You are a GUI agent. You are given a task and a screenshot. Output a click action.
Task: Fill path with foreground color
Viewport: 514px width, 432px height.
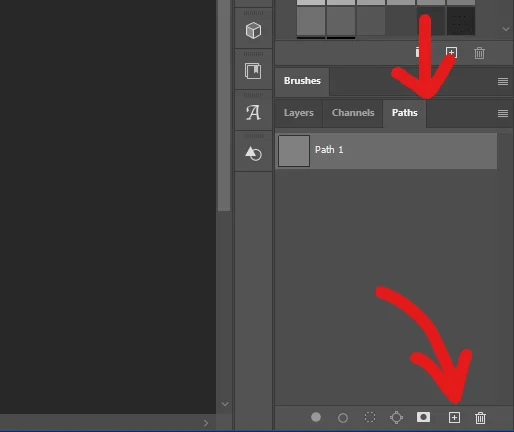click(x=316, y=417)
